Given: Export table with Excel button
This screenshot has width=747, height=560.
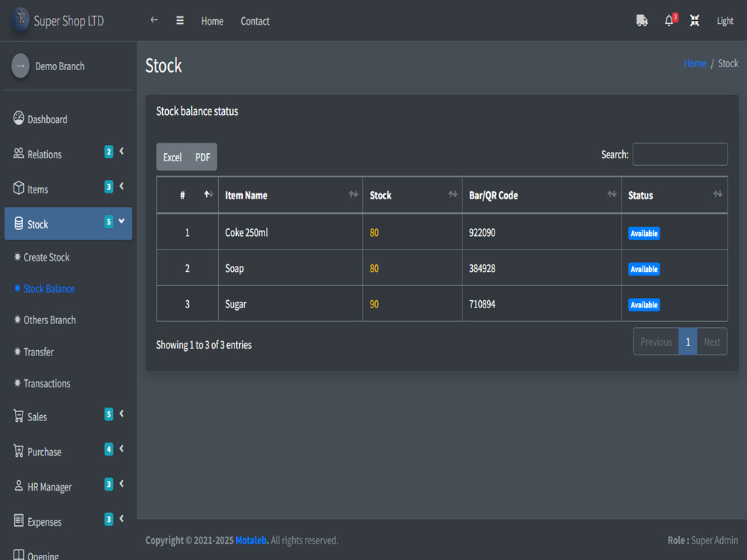Looking at the screenshot, I should coord(173,157).
